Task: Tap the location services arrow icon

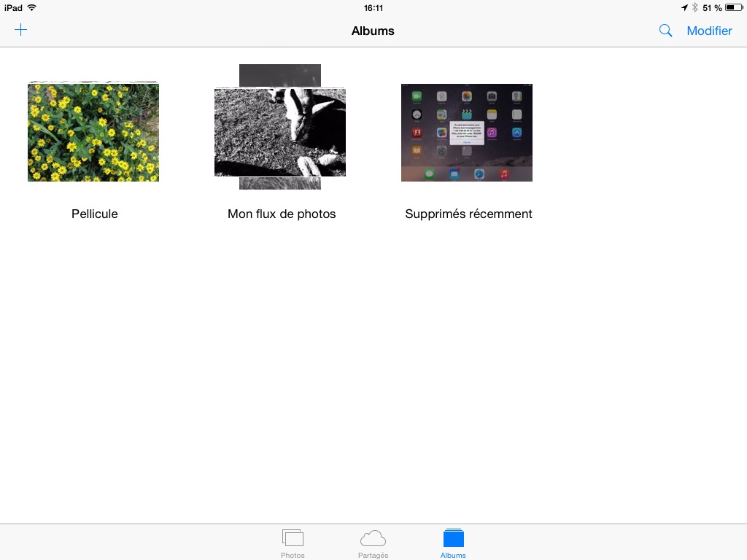Action: pyautogui.click(x=684, y=7)
